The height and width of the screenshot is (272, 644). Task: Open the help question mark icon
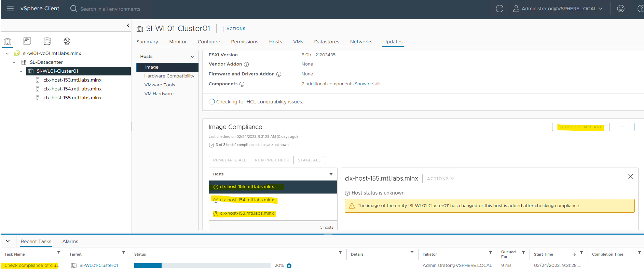[641, 9]
